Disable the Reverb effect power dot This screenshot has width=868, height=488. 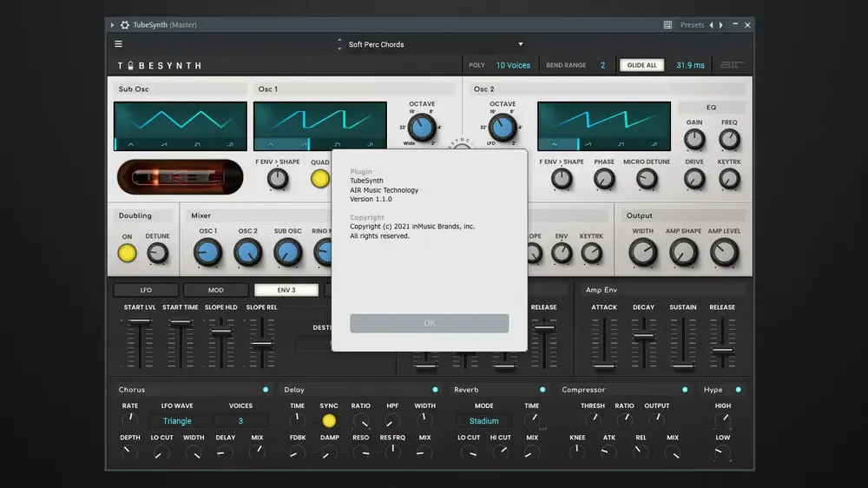[x=542, y=390]
